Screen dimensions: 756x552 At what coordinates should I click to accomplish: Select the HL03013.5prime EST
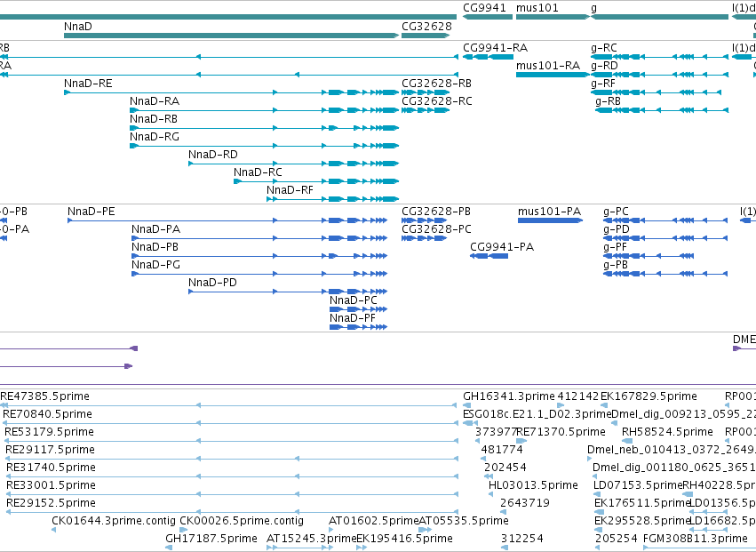[490, 494]
